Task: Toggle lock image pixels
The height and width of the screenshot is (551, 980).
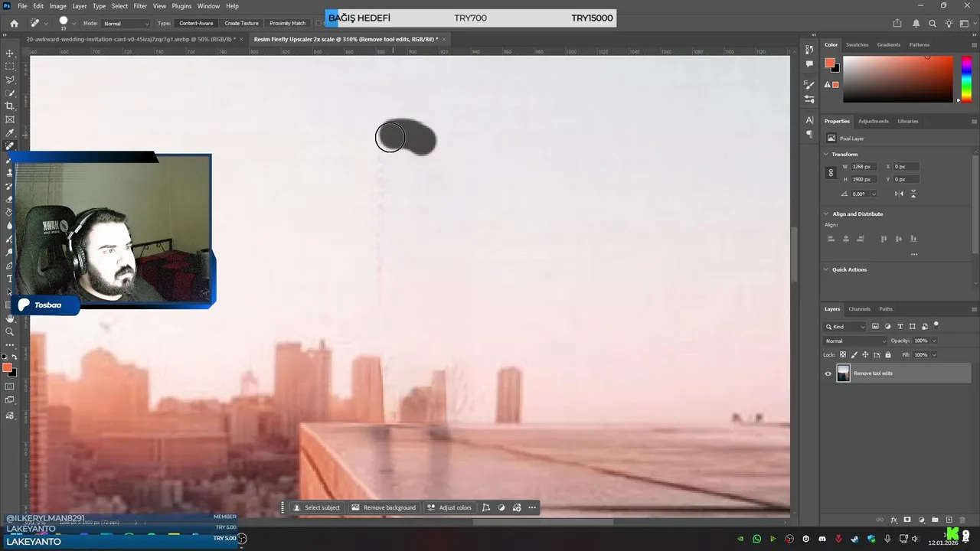Action: click(854, 354)
